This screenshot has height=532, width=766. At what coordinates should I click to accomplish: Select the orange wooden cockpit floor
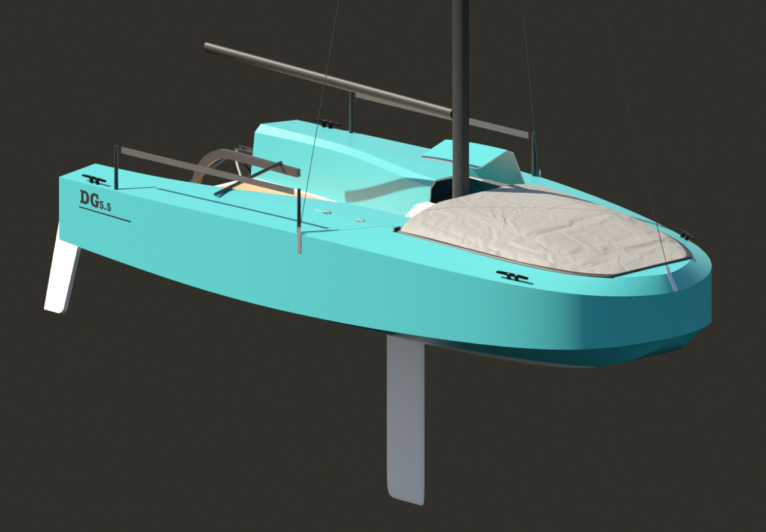270,191
